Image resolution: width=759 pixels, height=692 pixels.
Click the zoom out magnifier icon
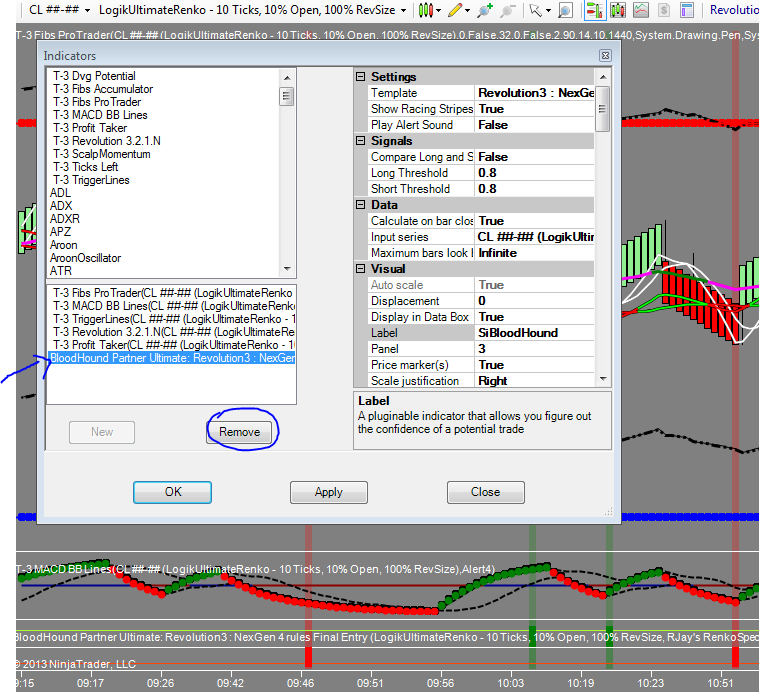(507, 10)
